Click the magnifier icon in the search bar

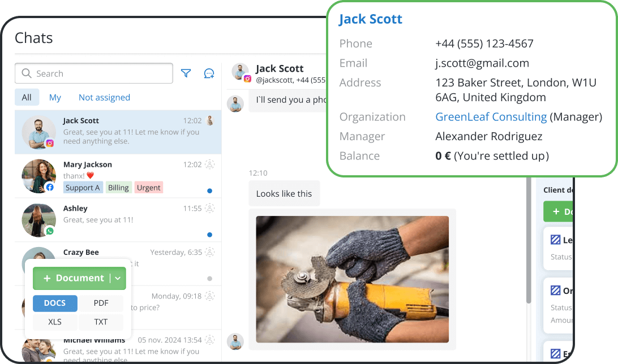[x=26, y=73]
